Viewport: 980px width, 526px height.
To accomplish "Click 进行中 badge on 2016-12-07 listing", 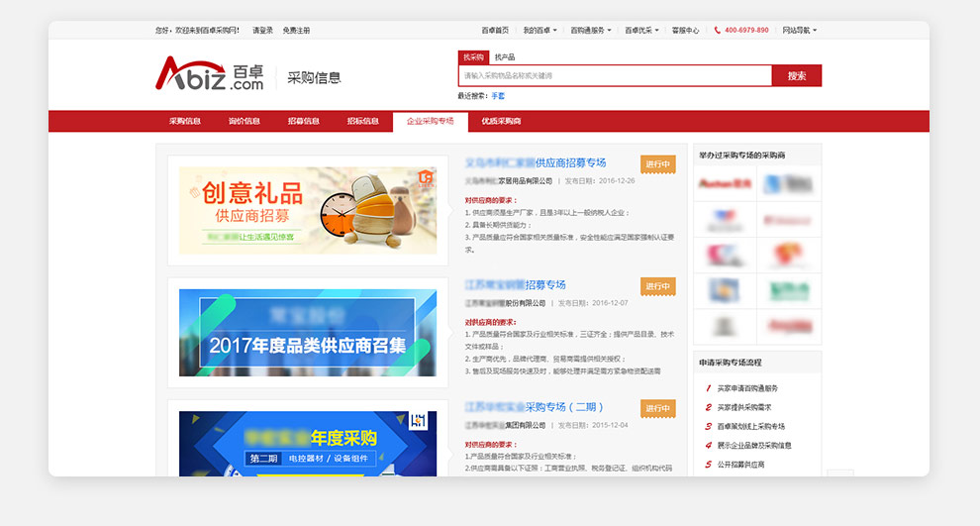I will click(x=657, y=286).
